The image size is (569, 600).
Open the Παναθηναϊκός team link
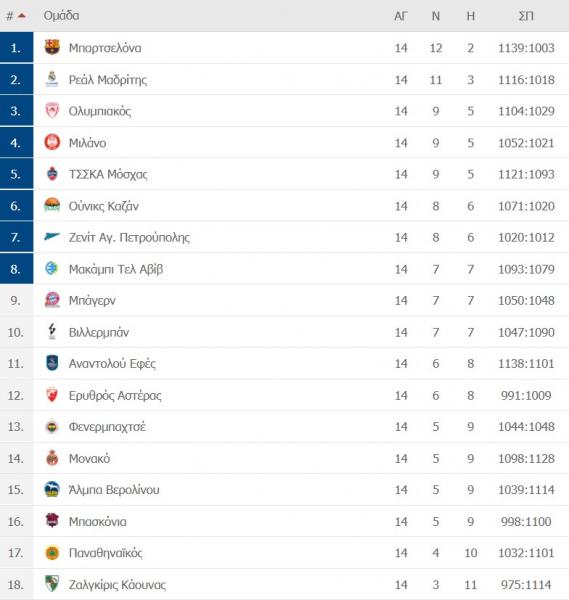point(106,553)
